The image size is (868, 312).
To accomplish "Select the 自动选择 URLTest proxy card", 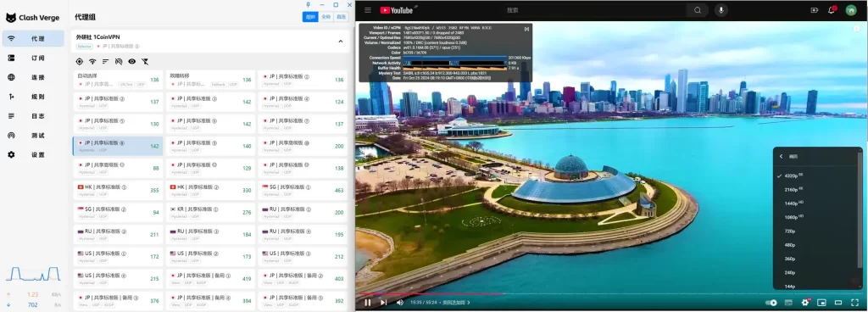I will (117, 80).
